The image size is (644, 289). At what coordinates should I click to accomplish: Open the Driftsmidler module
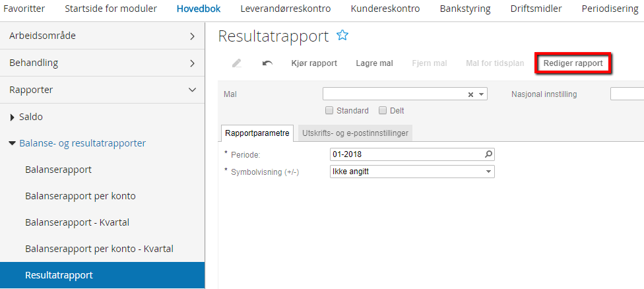click(x=536, y=9)
